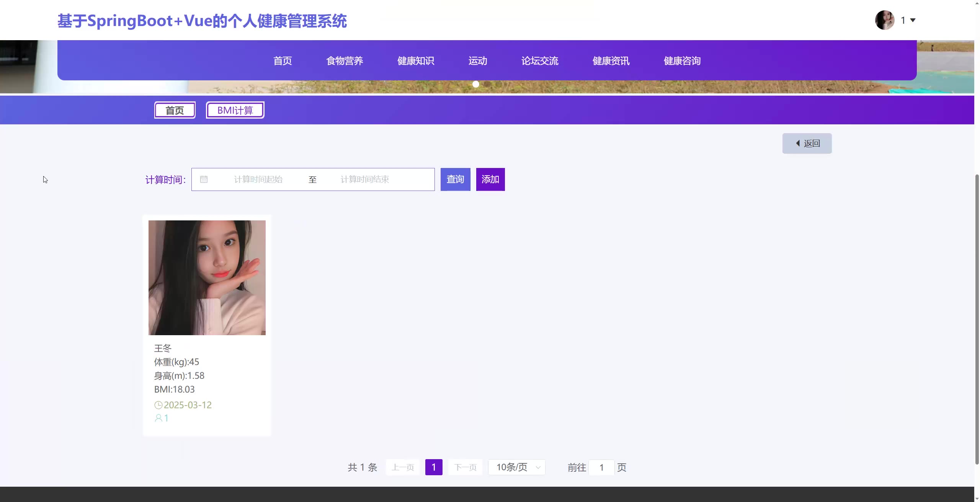Open the 王冬 record photo thumbnail

tap(207, 277)
